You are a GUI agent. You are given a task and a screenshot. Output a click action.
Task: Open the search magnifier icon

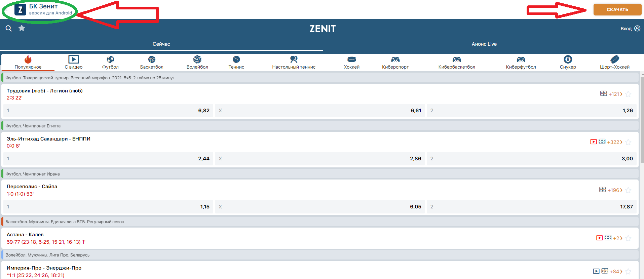(x=9, y=29)
